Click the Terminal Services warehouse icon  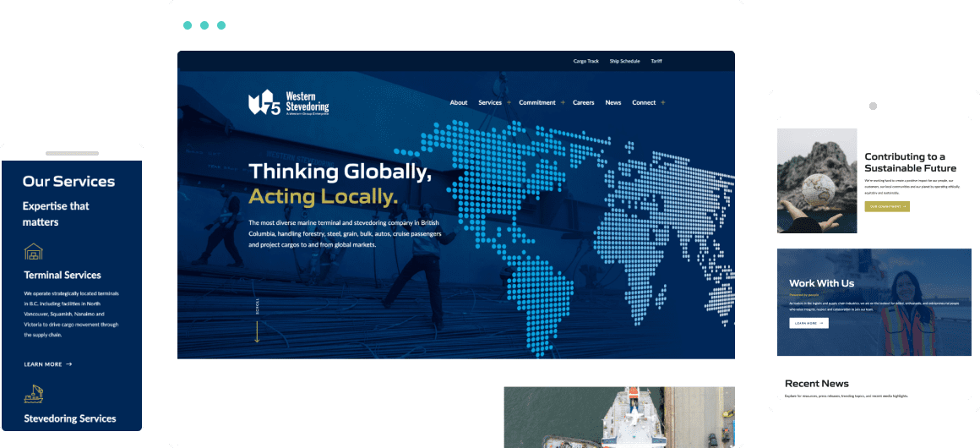(x=33, y=251)
